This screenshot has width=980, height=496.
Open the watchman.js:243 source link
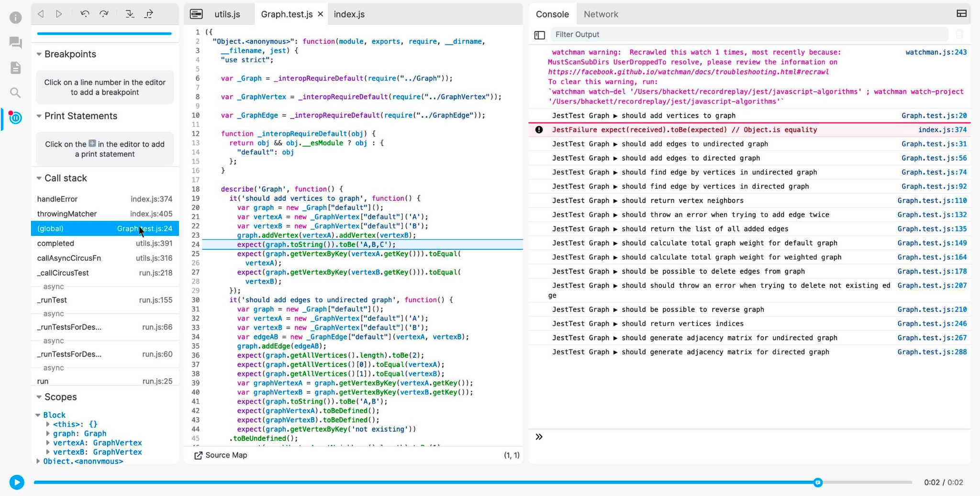(x=936, y=52)
